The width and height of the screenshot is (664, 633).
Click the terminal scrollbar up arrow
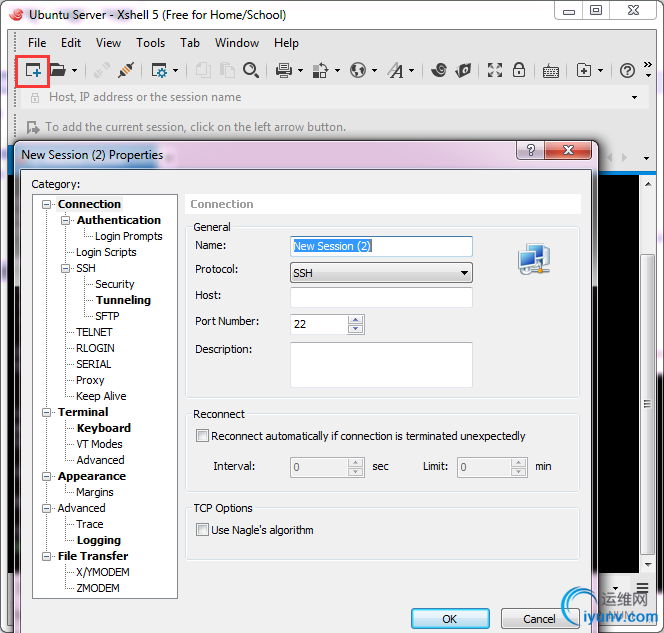(648, 184)
